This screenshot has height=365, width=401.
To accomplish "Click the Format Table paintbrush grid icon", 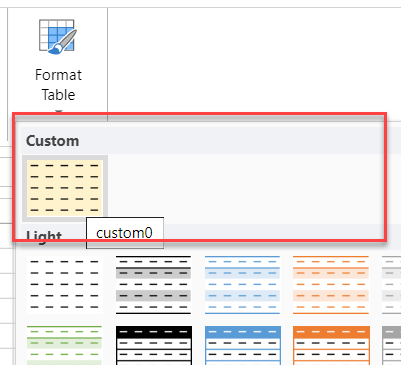I will pyautogui.click(x=58, y=37).
